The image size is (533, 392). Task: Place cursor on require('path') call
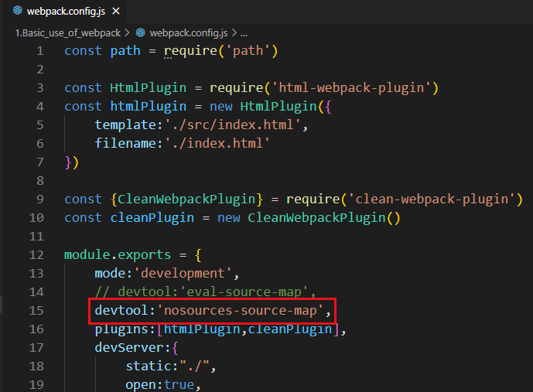pyautogui.click(x=221, y=51)
